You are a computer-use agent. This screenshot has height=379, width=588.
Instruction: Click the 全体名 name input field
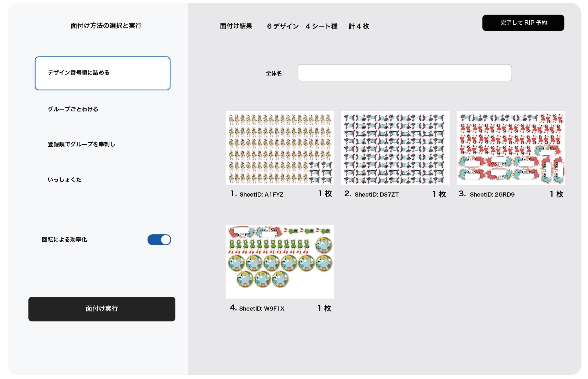pos(405,73)
